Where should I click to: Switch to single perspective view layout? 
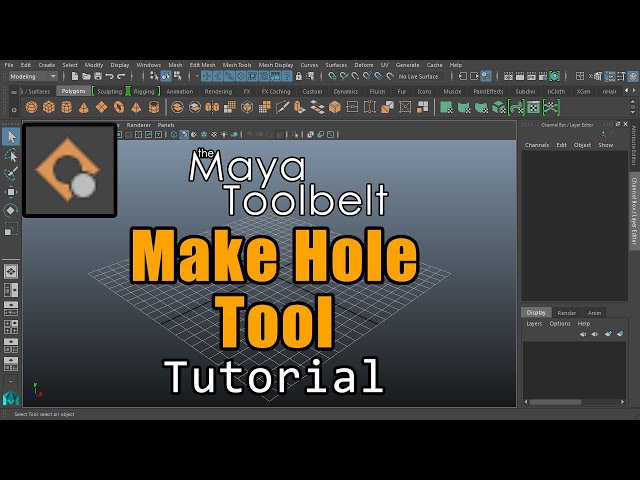pos(11,271)
